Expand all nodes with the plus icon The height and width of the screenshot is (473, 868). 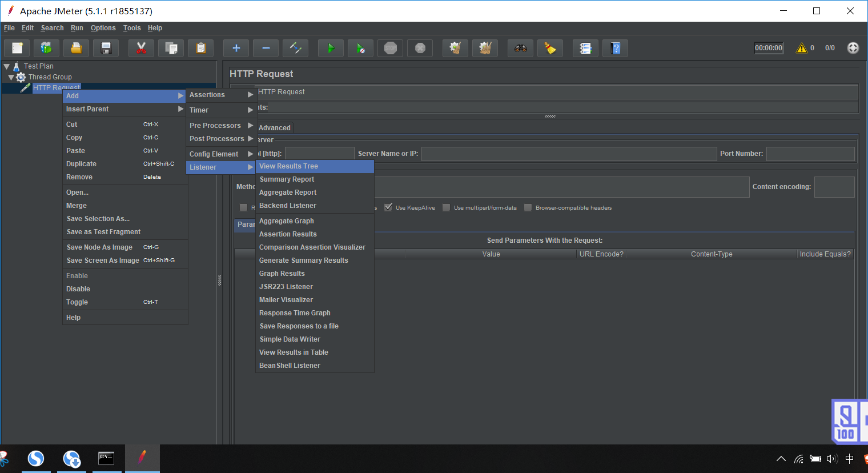coord(236,49)
